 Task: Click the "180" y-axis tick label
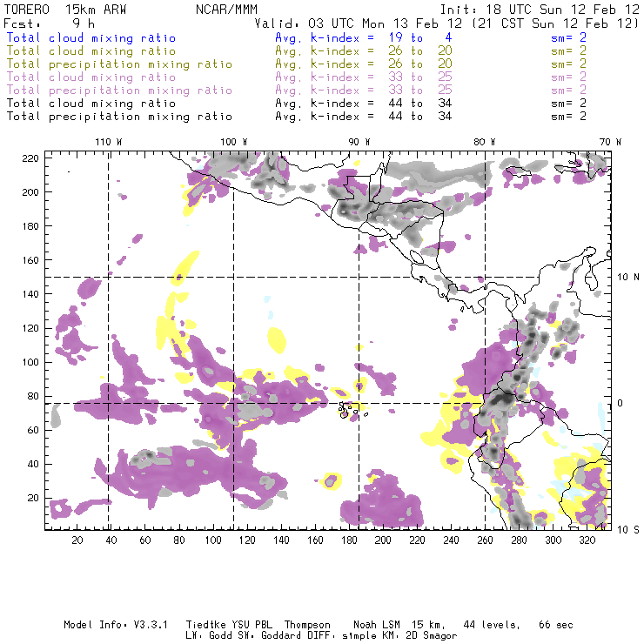(30, 226)
